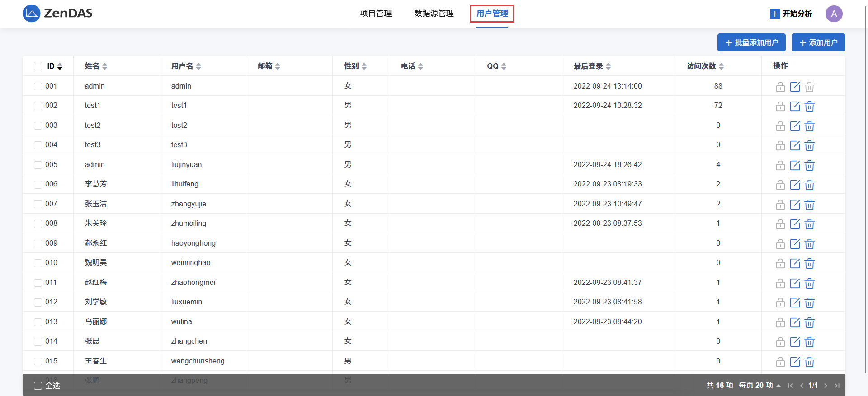Click the edit icon for user 001
This screenshot has height=396, width=868.
(x=795, y=87)
